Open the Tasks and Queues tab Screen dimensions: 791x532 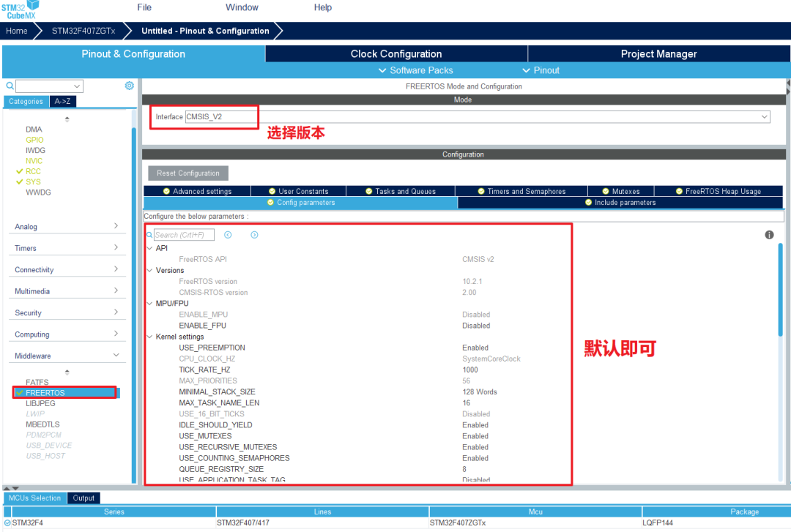click(x=401, y=191)
